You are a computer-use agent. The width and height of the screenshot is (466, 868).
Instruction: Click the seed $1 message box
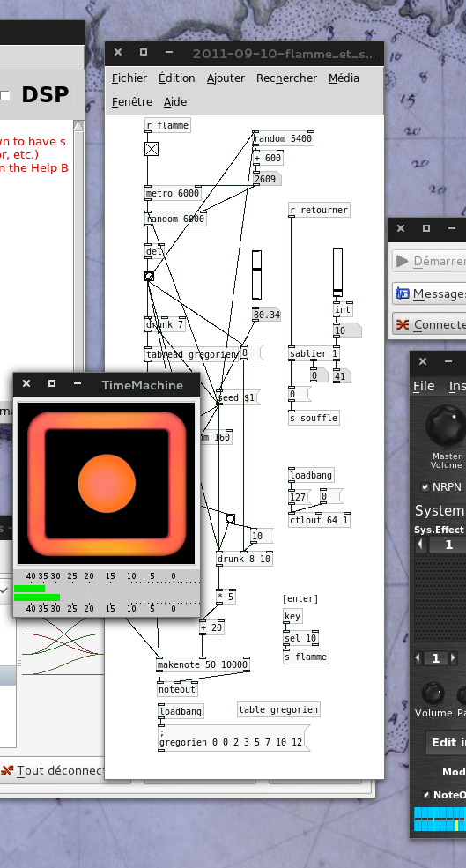238,397
